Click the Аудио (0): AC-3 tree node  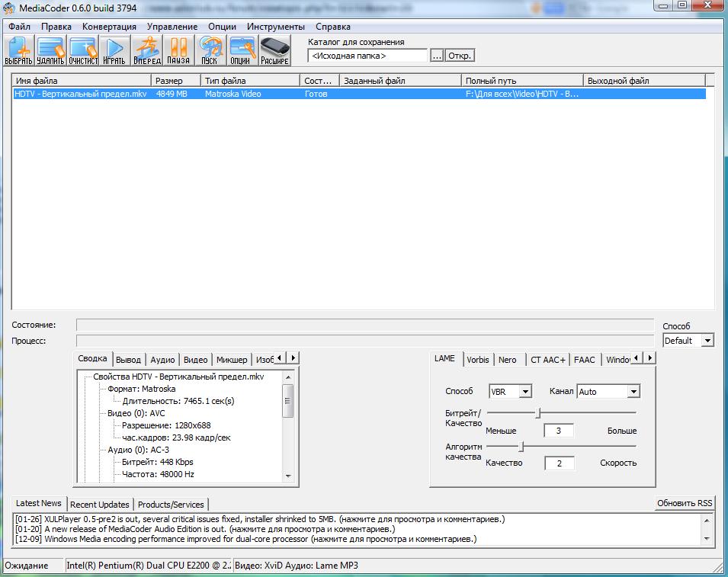click(x=138, y=450)
